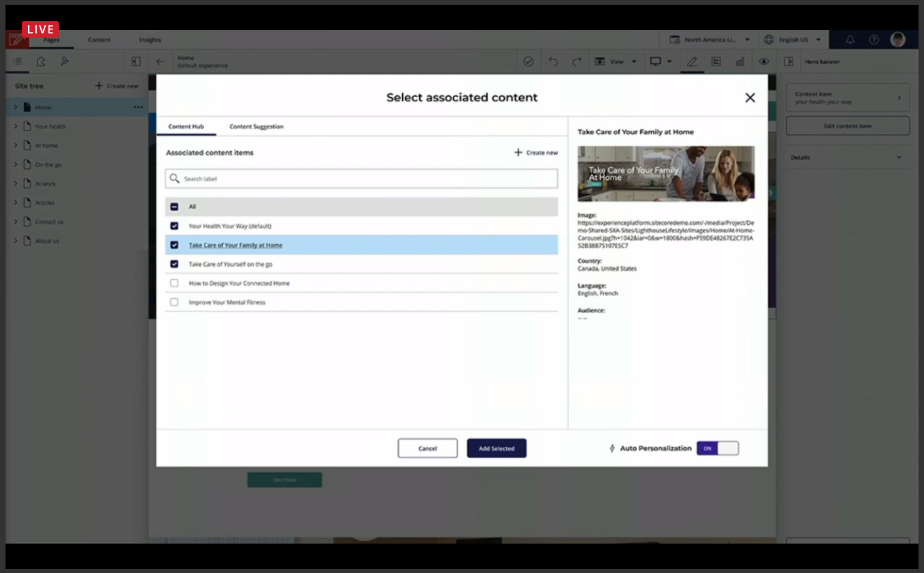Viewport: 924px width, 573px height.
Task: Open the personalize icon in left toolbar
Action: pos(64,62)
